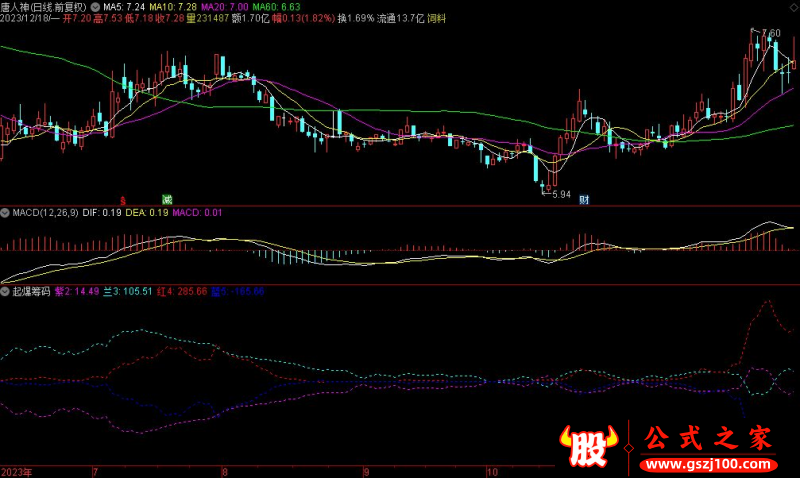This screenshot has width=800, height=478.
Task: Click the red dollar sign event marker
Action: tap(123, 199)
